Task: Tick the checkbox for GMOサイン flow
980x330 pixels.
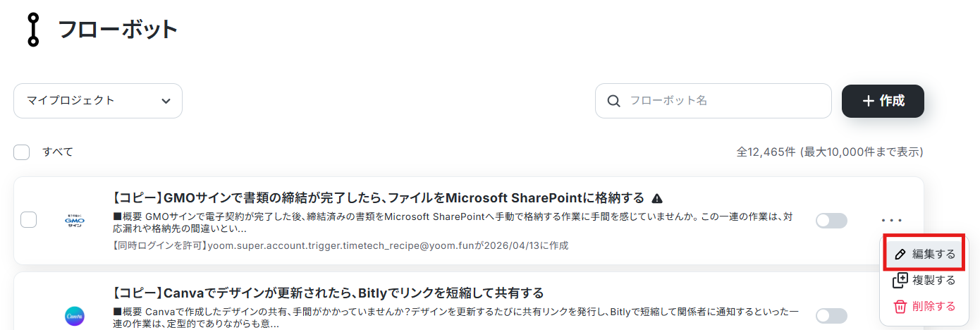Action: click(x=29, y=220)
